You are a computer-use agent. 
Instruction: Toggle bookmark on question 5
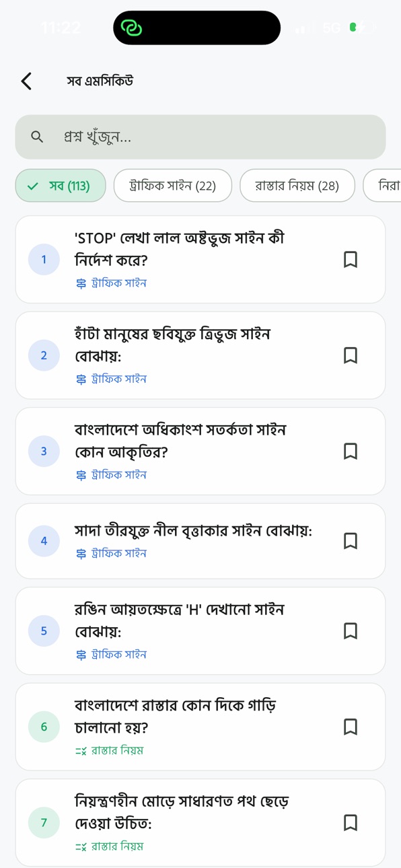[x=350, y=631]
